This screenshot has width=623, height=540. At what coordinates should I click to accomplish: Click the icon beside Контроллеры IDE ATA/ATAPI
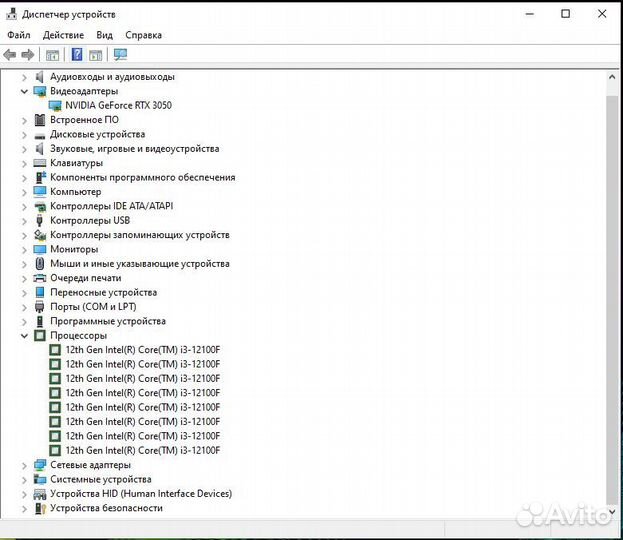click(40, 206)
